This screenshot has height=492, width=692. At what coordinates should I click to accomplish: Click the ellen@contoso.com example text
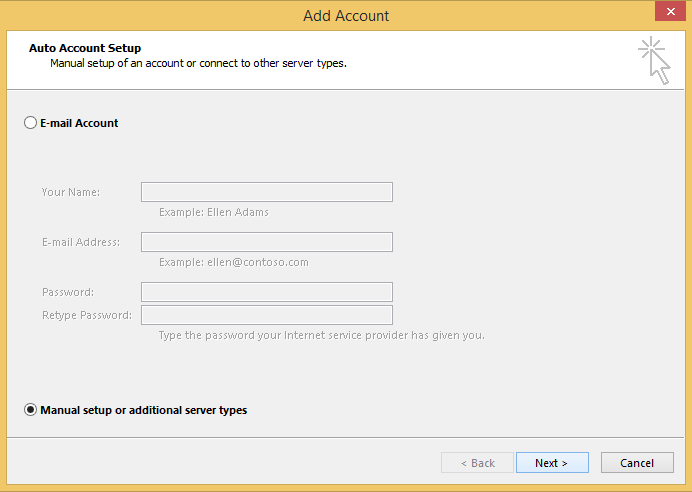(234, 262)
